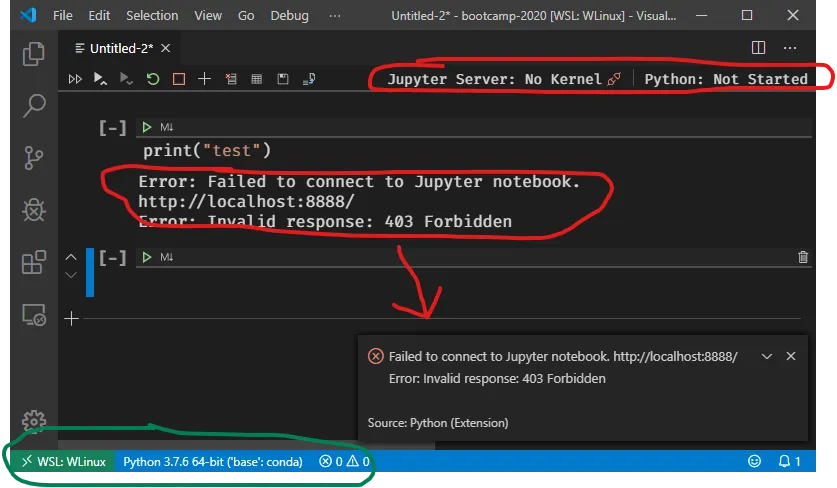Screen dimensions: 837x488
Task: Open the Source Control view
Action: [x=34, y=158]
